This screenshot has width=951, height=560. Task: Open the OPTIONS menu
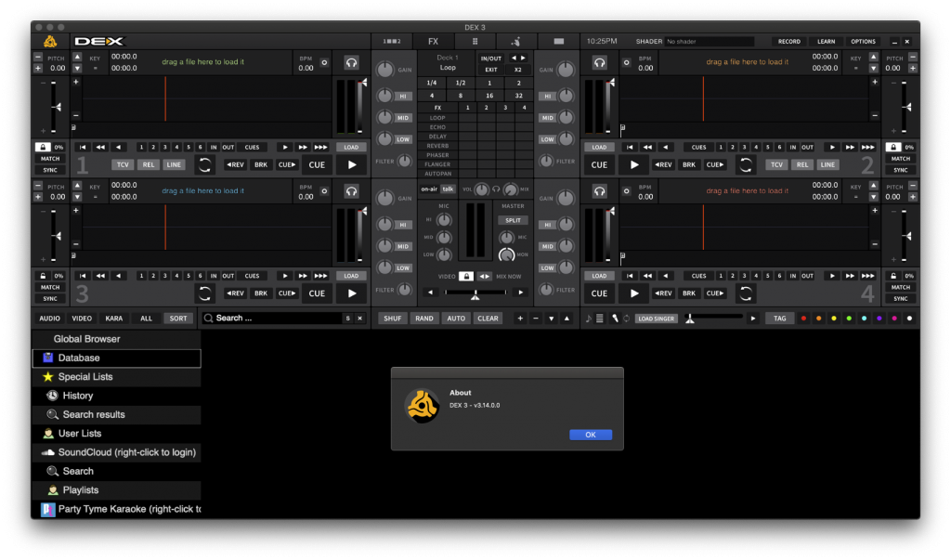863,41
